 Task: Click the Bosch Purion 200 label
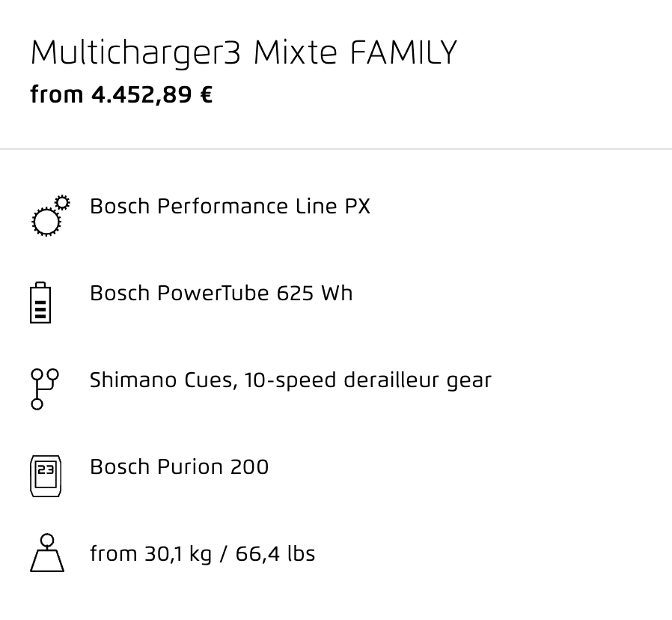coord(179,466)
